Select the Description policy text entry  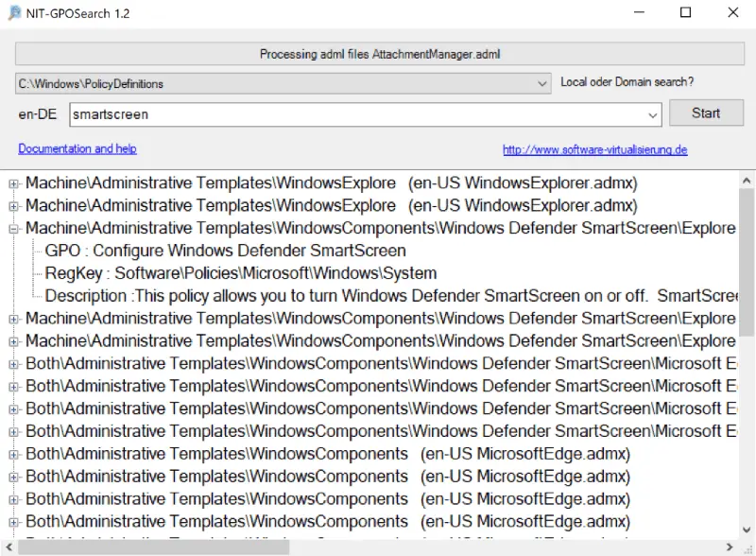(x=391, y=296)
